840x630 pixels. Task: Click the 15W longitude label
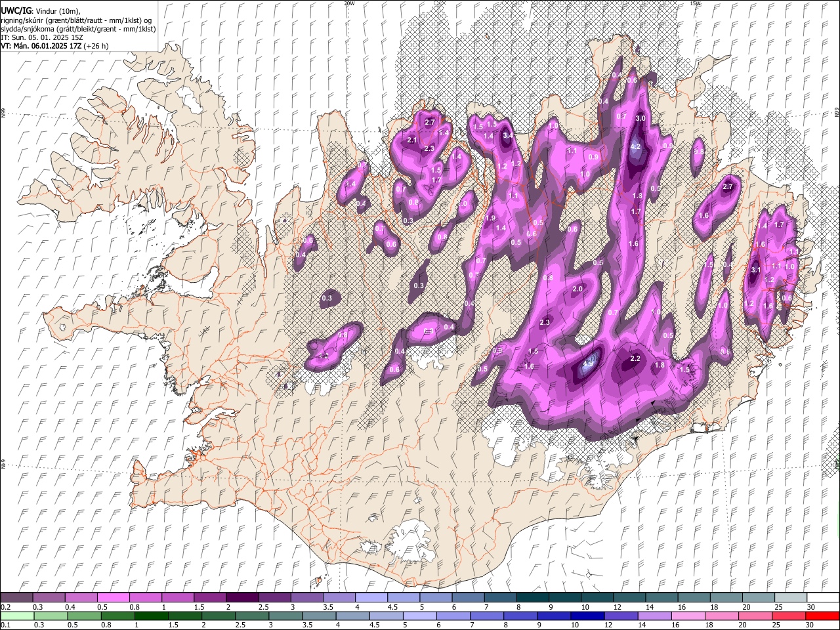point(695,3)
